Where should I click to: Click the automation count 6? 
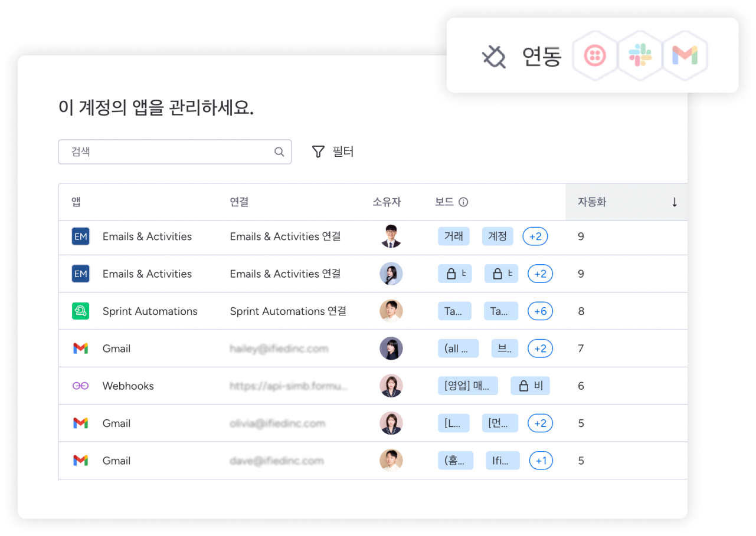(x=581, y=386)
